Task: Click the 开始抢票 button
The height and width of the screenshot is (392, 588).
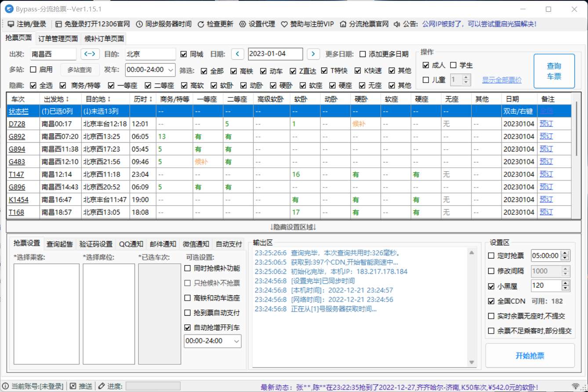Action: click(529, 356)
